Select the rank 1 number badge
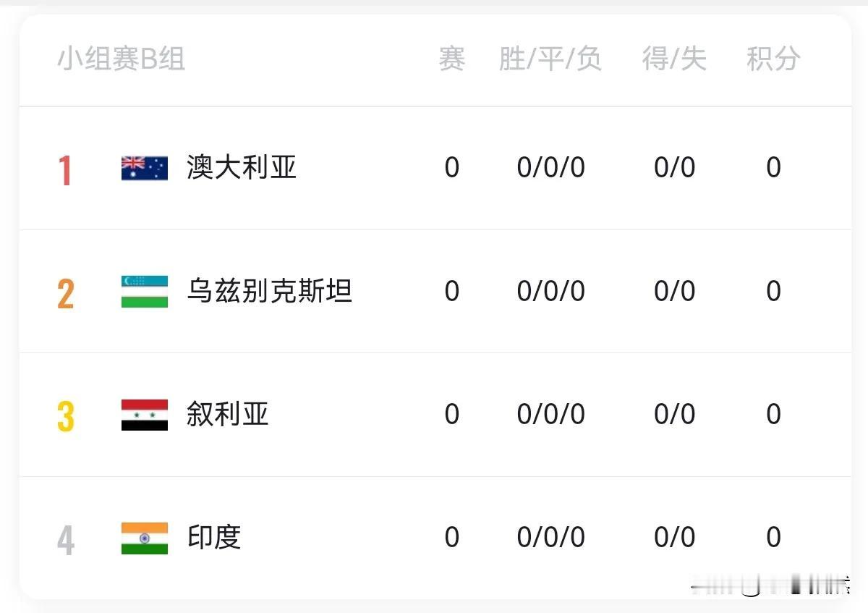 pos(66,171)
